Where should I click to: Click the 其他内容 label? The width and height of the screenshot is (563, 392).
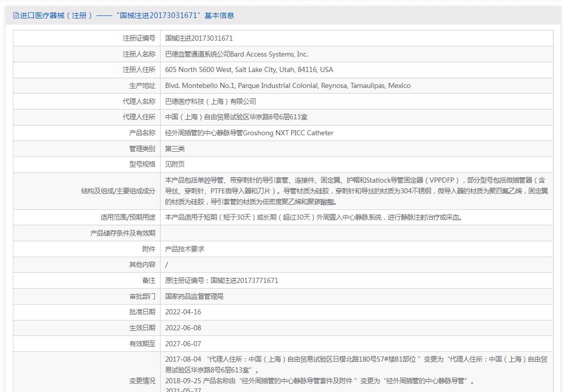142,264
